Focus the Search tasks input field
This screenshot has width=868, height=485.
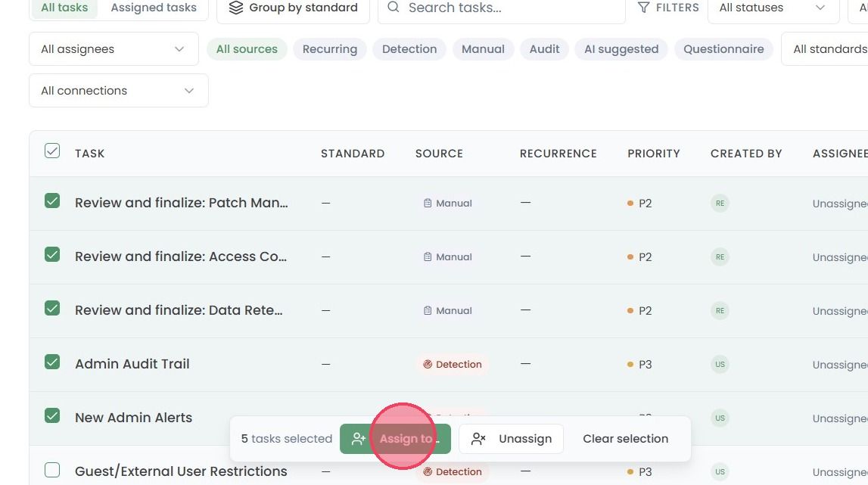click(x=502, y=8)
